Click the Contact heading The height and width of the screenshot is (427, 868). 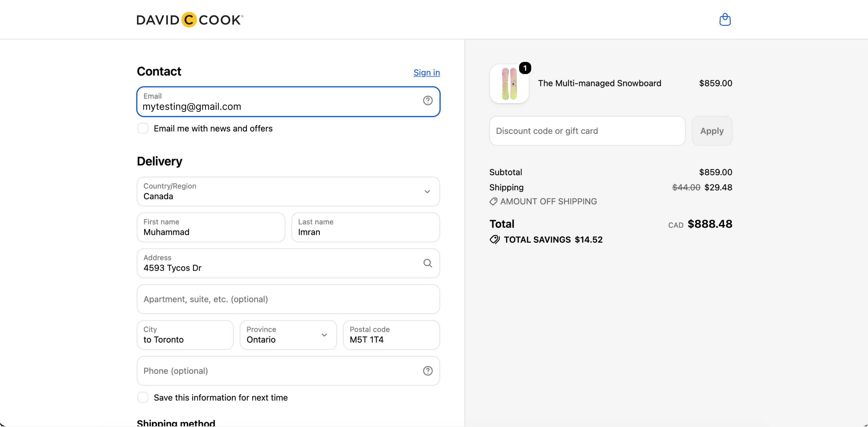point(159,72)
